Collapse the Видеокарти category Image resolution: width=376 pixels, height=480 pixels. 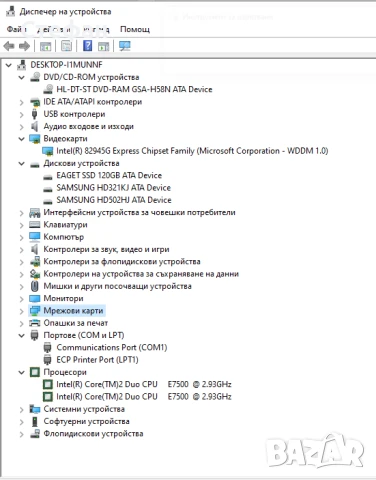click(22, 139)
